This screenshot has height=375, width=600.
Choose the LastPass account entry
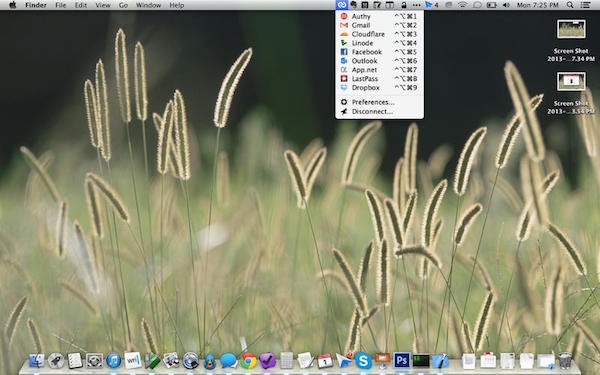point(379,78)
